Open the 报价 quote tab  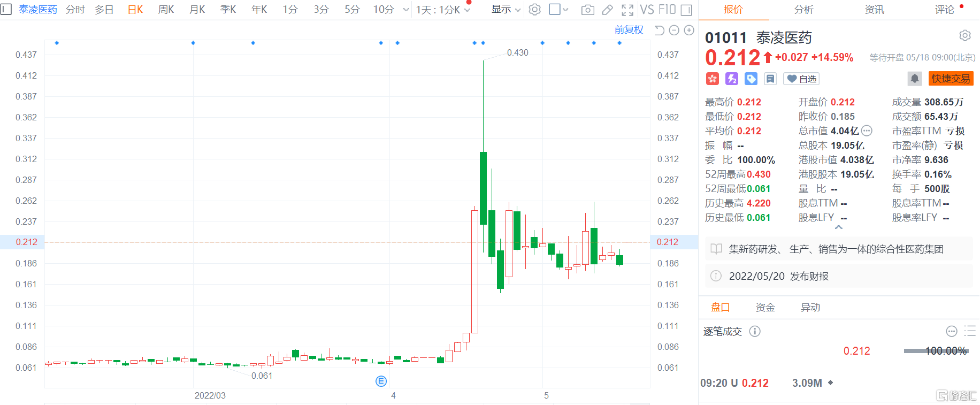tap(733, 10)
